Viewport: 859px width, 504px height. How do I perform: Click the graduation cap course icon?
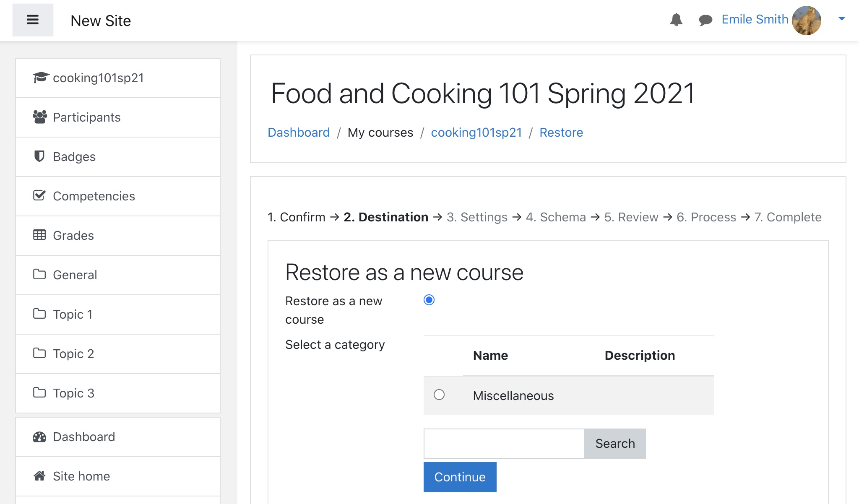(x=40, y=78)
